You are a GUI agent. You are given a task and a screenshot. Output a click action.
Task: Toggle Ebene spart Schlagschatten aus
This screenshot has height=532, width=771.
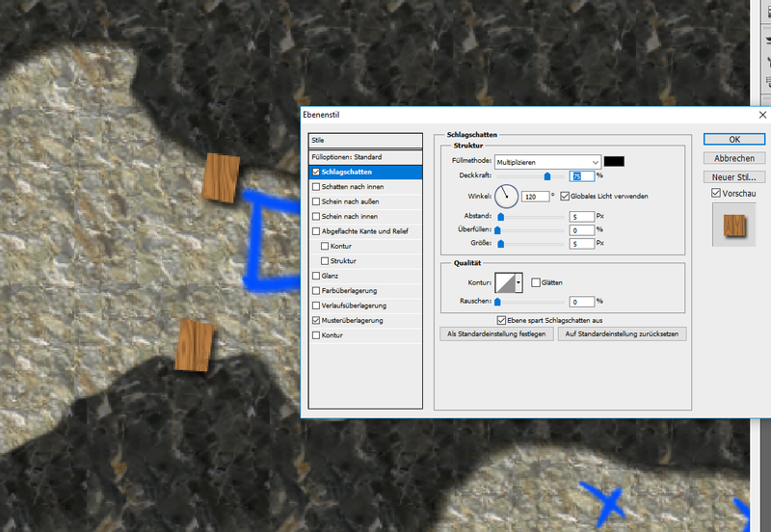point(501,319)
